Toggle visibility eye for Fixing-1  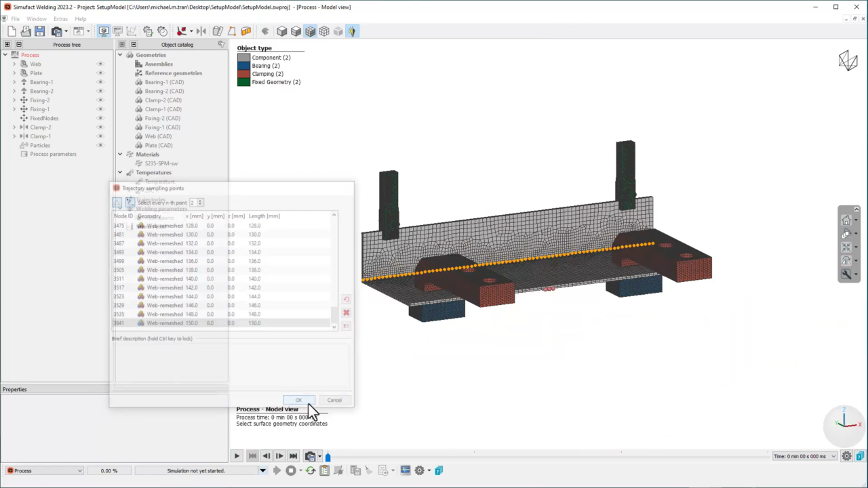(x=100, y=109)
